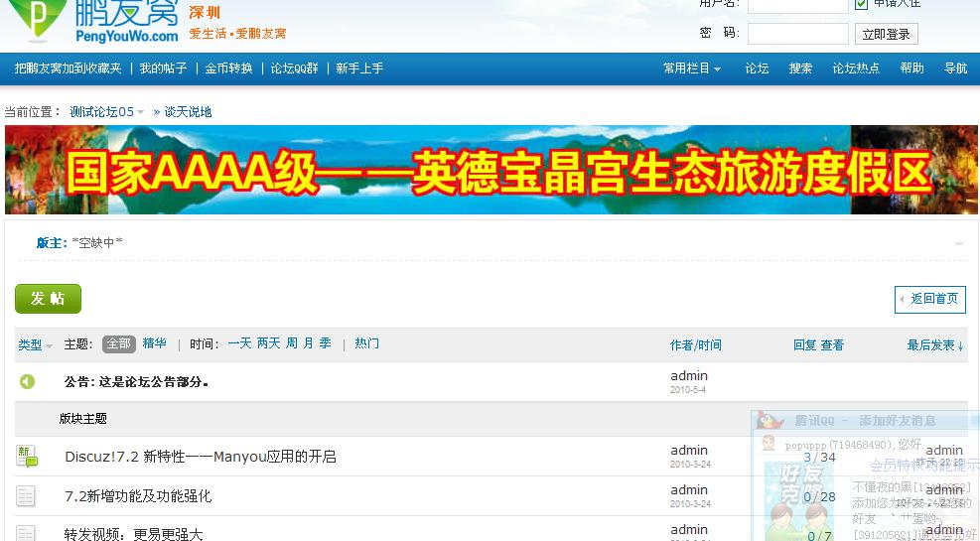The width and height of the screenshot is (980, 541).
Task: Open 我的帖子 in the top bar
Action: (163, 68)
